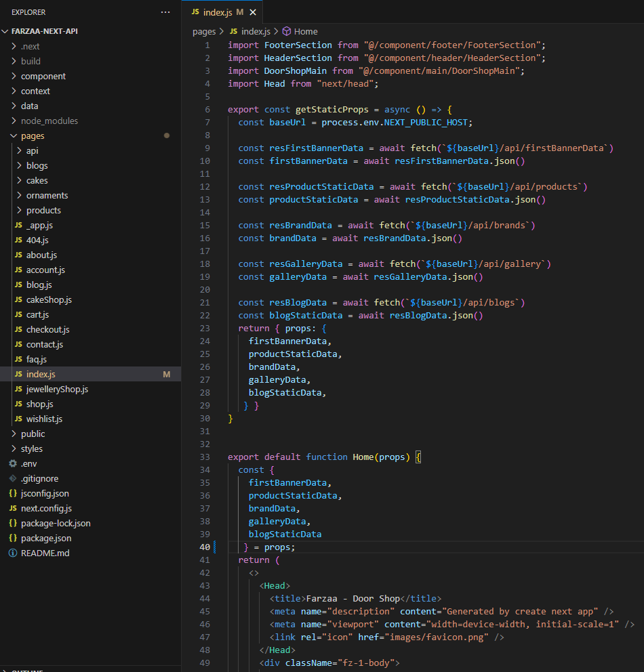Screen dimensions: 644x672
Task: Click the Home symbol icon in breadcrumb
Action: pos(287,31)
